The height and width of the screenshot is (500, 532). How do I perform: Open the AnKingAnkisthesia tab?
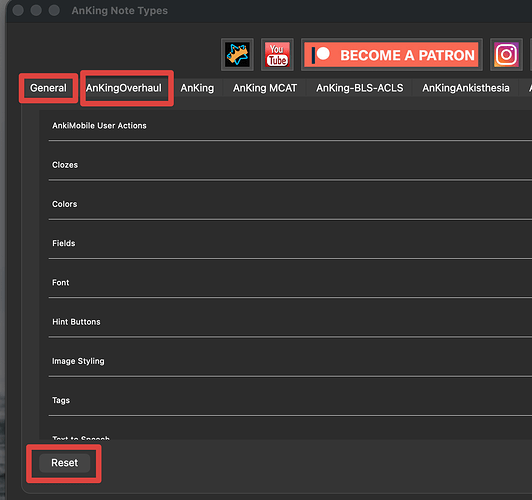click(x=466, y=88)
